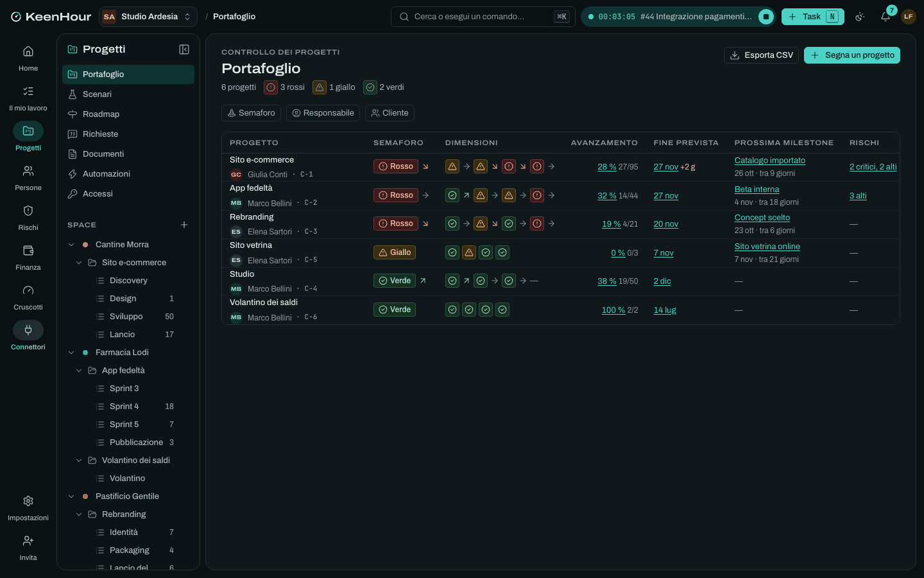Stop the running timer for task #44
Viewport: 924px width, 578px height.
coord(766,17)
